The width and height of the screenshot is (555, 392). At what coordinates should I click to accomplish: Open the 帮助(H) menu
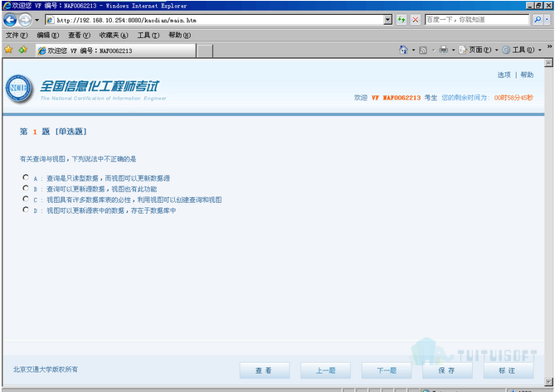(x=179, y=35)
